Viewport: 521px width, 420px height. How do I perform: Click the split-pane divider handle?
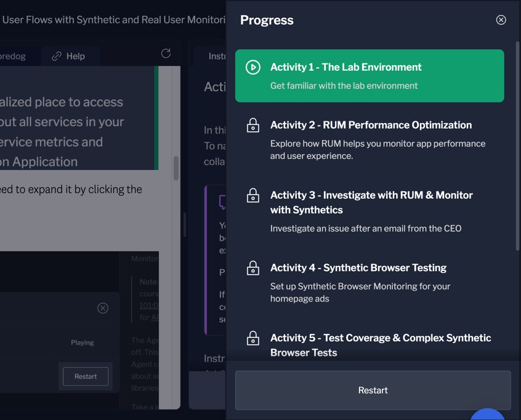pyautogui.click(x=184, y=225)
